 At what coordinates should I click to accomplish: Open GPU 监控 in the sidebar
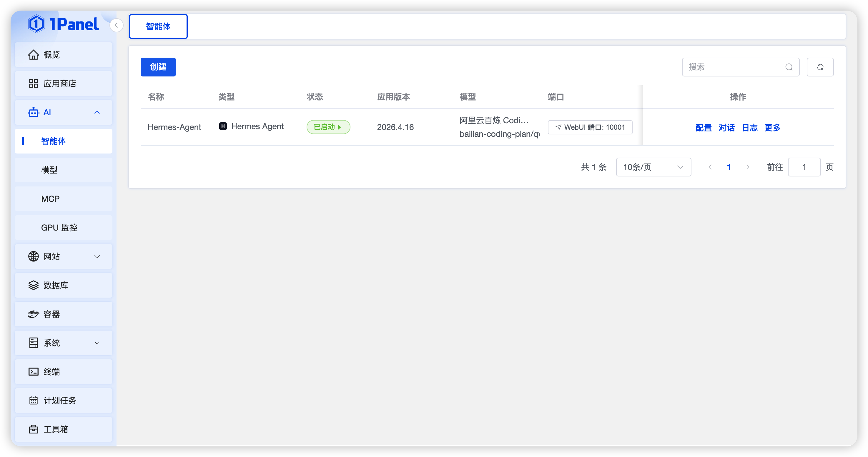point(63,228)
